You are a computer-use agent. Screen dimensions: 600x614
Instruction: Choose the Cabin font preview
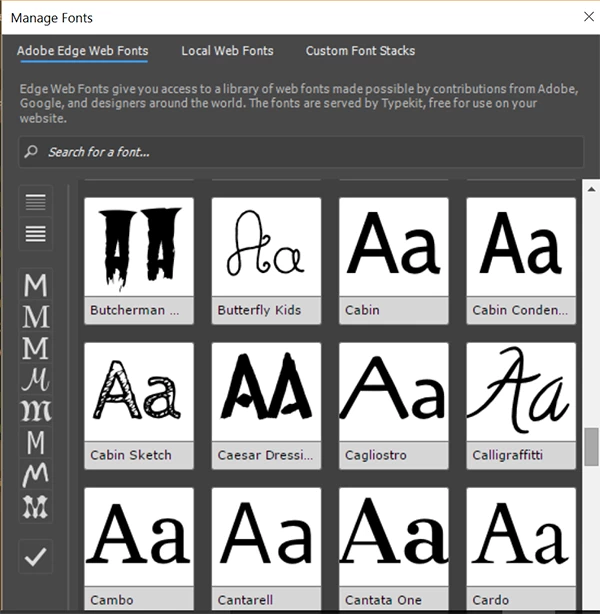(394, 247)
